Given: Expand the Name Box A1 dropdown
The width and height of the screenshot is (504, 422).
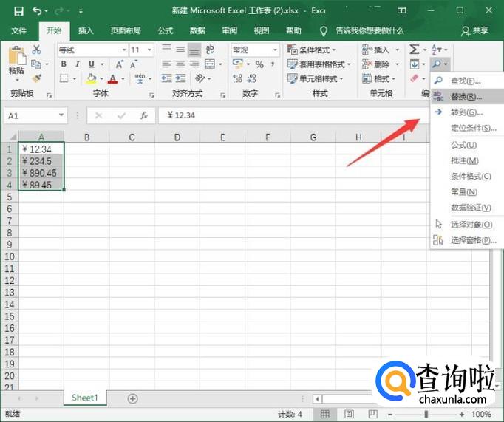Looking at the screenshot, I should [x=61, y=115].
